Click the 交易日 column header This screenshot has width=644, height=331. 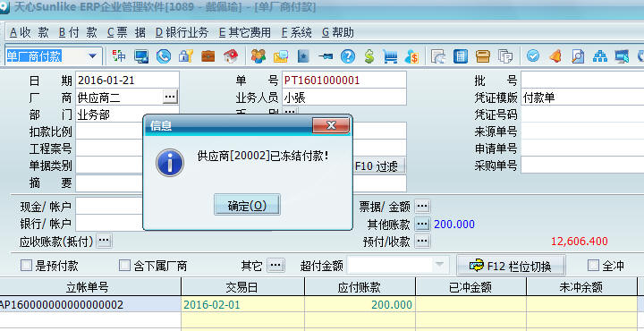(242, 286)
